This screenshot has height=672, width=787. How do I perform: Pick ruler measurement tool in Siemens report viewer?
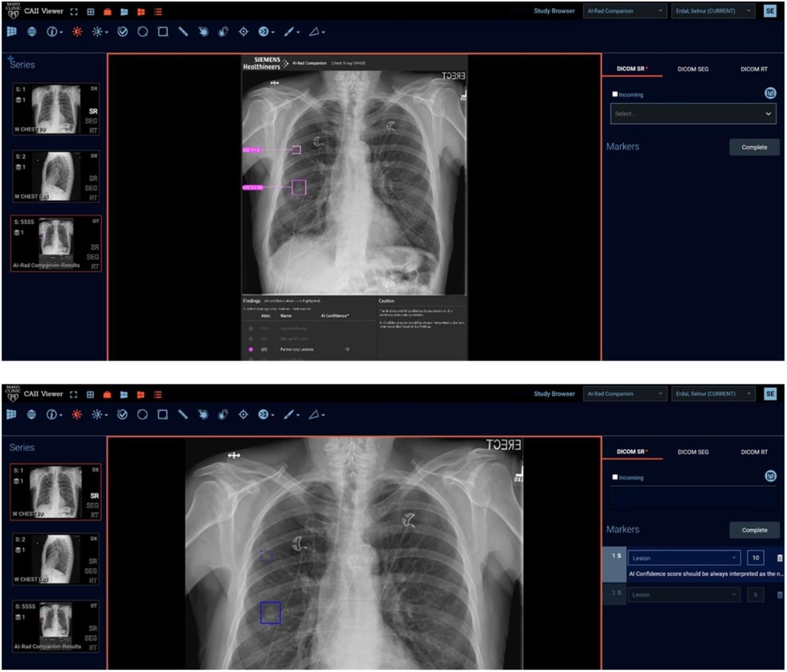click(x=183, y=31)
